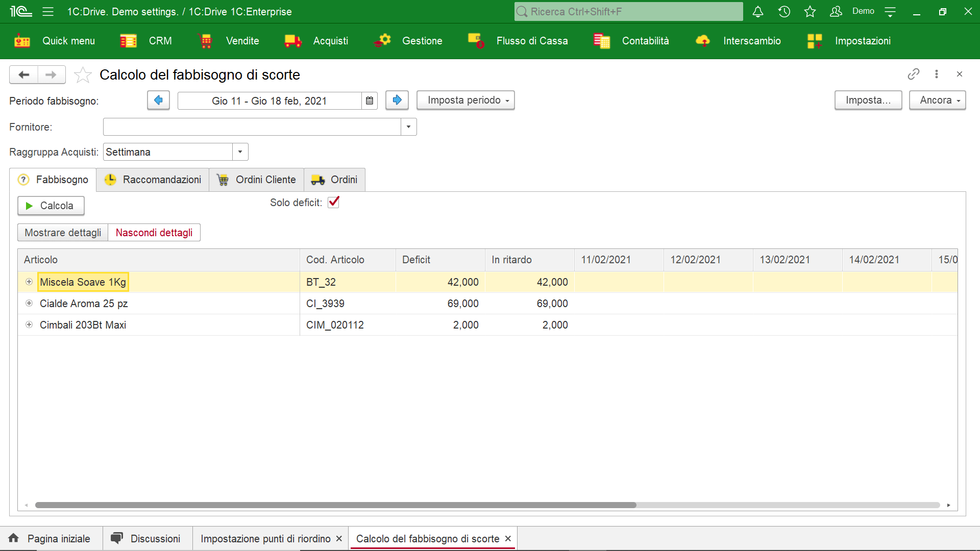Expand the Fornitore dropdown arrow
The image size is (980, 551).
[x=408, y=127]
